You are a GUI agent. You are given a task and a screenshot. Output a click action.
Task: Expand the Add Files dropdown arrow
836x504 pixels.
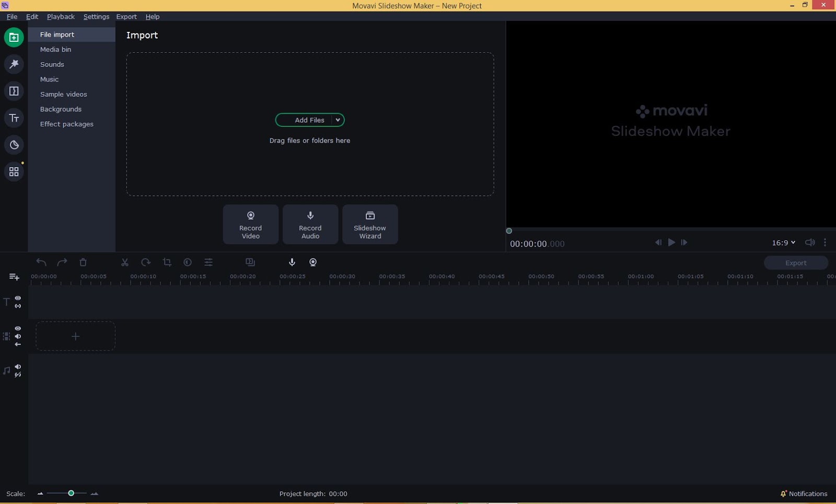click(x=338, y=120)
